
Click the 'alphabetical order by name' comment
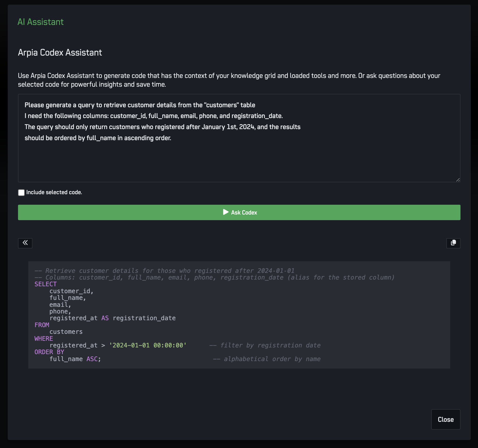pos(267,359)
